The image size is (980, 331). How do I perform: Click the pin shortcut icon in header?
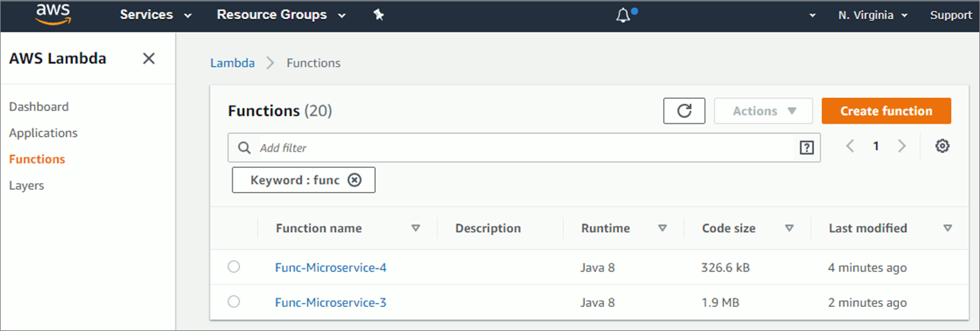tap(379, 15)
